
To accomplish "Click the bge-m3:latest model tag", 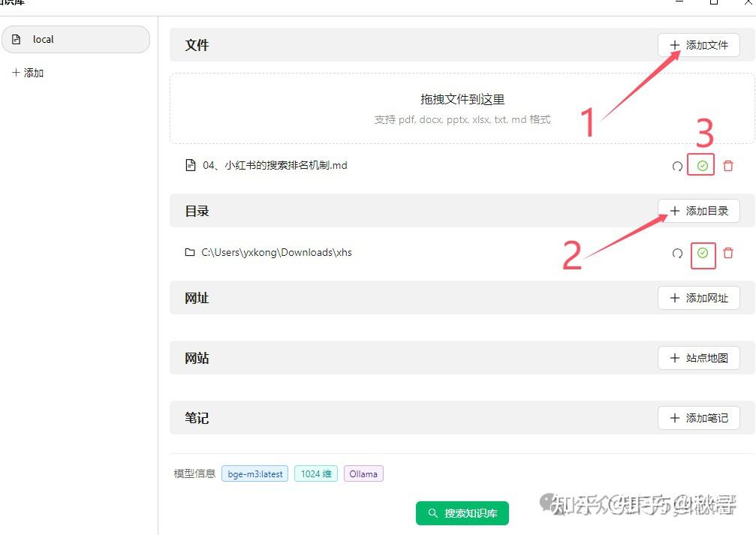I will [255, 473].
